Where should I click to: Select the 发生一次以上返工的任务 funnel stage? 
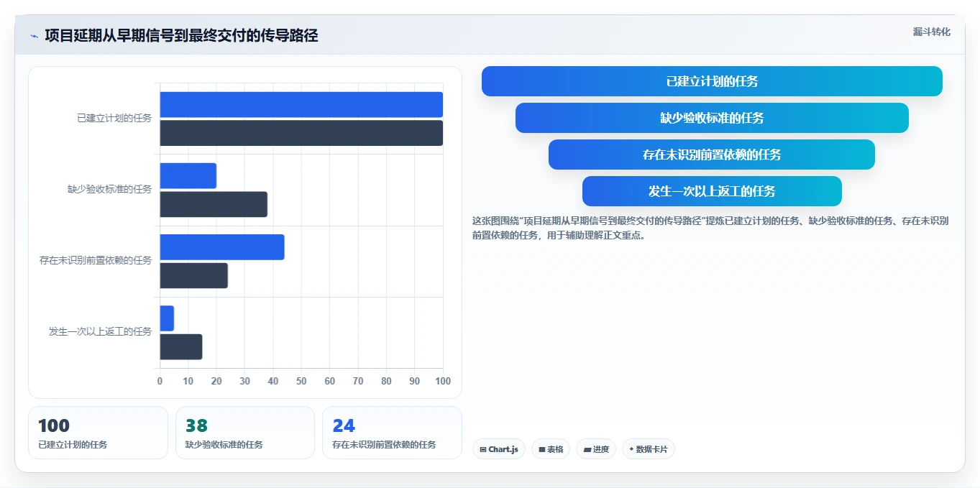click(712, 191)
